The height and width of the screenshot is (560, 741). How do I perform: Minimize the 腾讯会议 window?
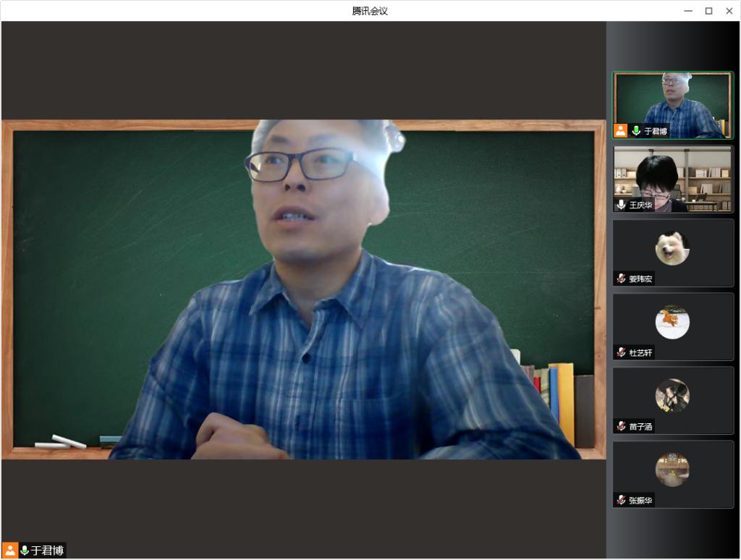pos(688,11)
